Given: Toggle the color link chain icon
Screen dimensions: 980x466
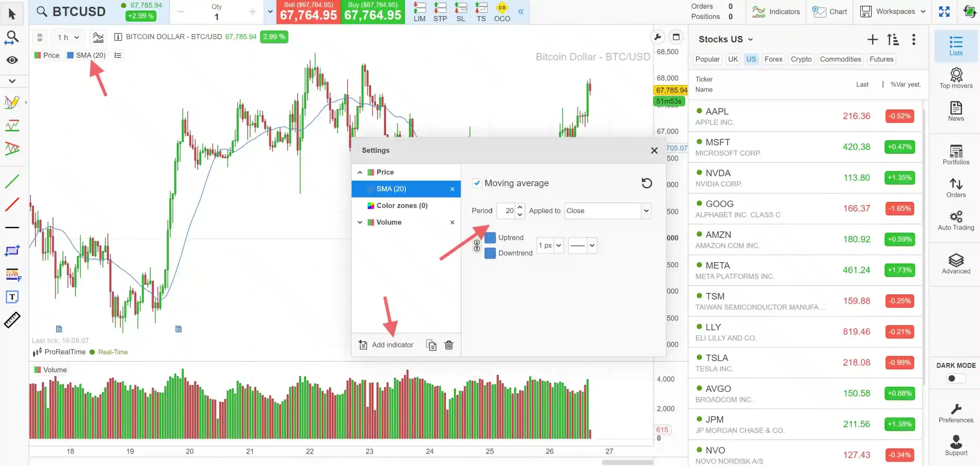Looking at the screenshot, I should pyautogui.click(x=476, y=245).
